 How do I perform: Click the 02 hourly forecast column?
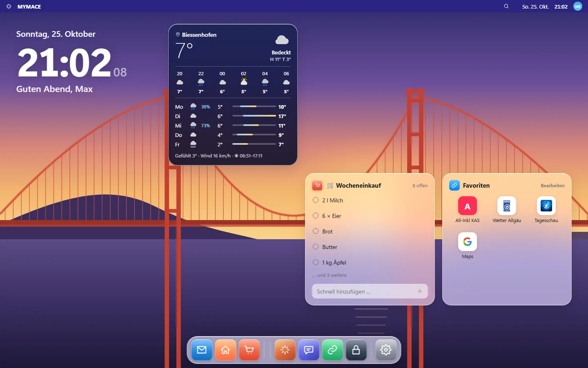click(244, 83)
